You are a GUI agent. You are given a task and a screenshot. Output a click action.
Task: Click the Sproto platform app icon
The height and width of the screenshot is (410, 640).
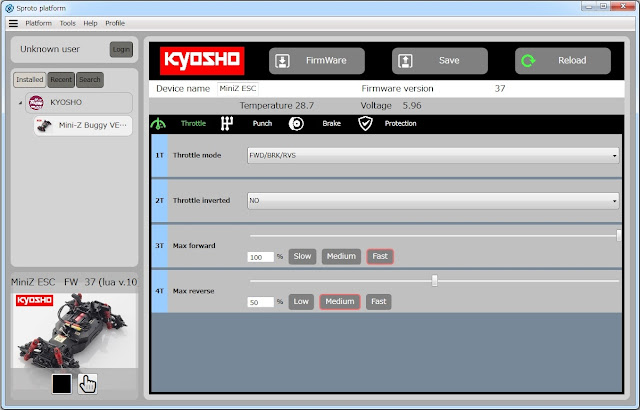click(x=9, y=8)
